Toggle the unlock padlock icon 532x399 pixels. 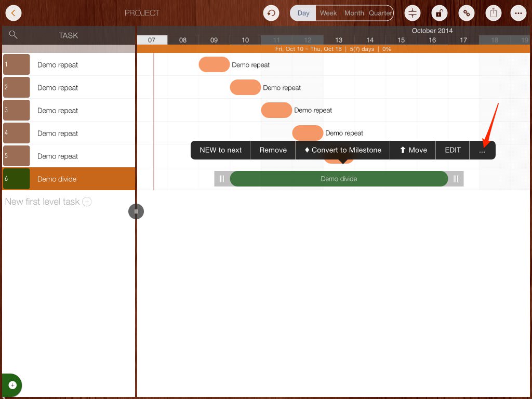[x=440, y=13]
